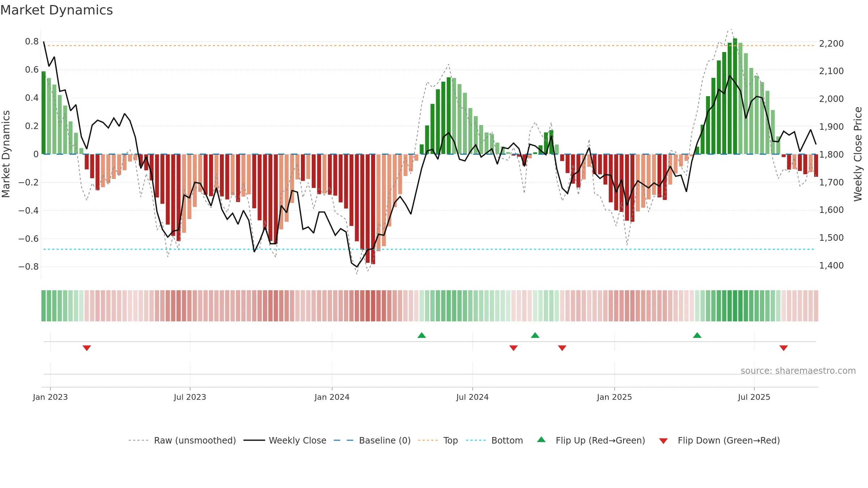Image resolution: width=868 pixels, height=488 pixels.
Task: Click the red Flip Down triangle icon in legend
Action: (663, 441)
